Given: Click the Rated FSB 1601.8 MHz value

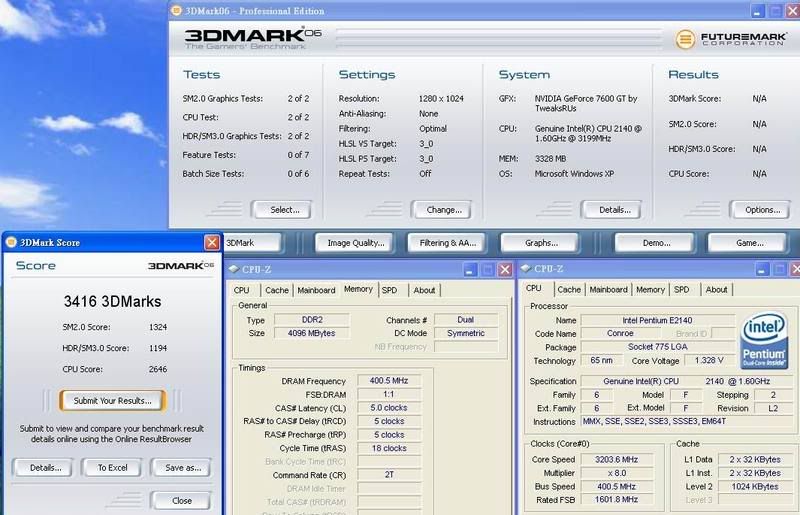Looking at the screenshot, I should (x=616, y=500).
